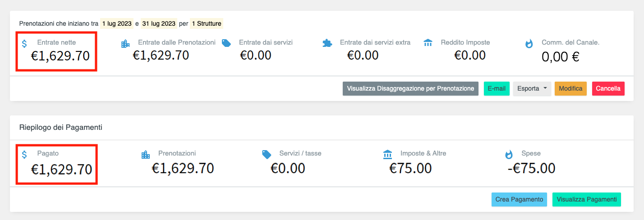Click the orange Modifica button
Screen dimensions: 644x220
click(570, 89)
